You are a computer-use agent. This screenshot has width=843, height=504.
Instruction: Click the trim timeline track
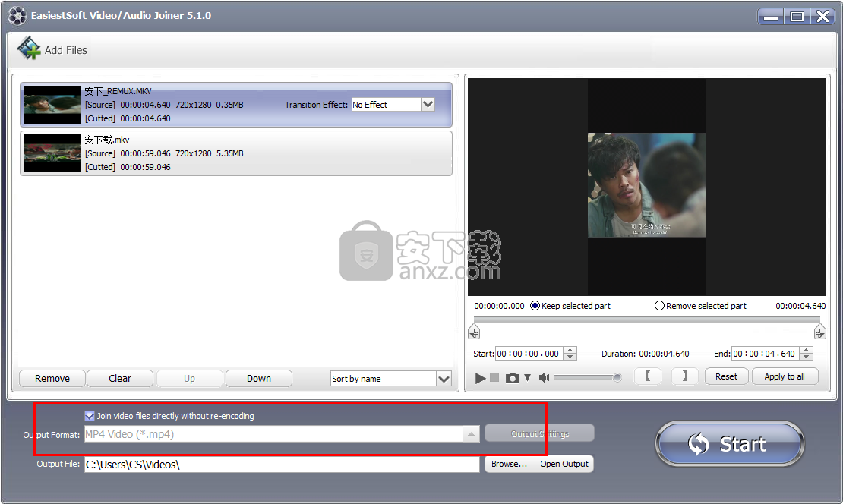tap(647, 319)
